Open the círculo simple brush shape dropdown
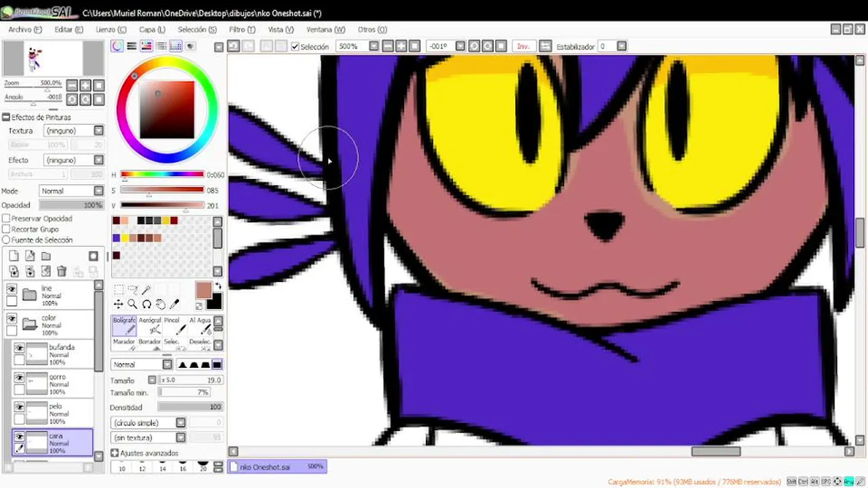The height and width of the screenshot is (488, 868). coord(149,422)
